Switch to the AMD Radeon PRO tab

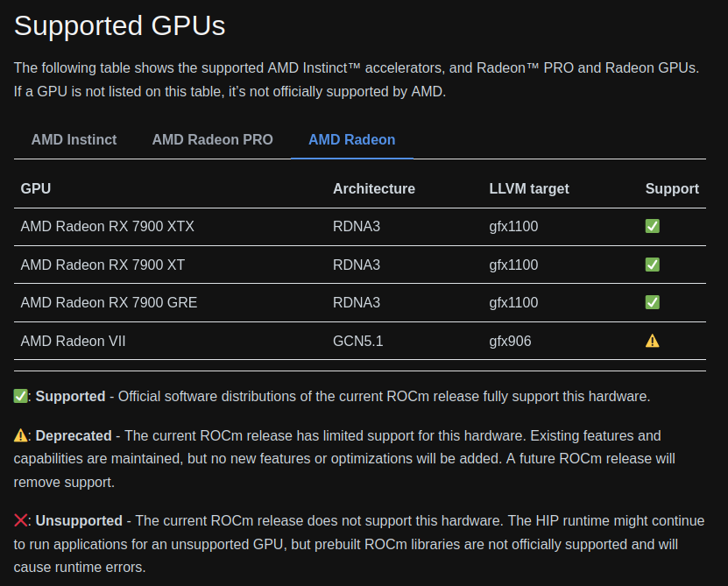tap(212, 139)
